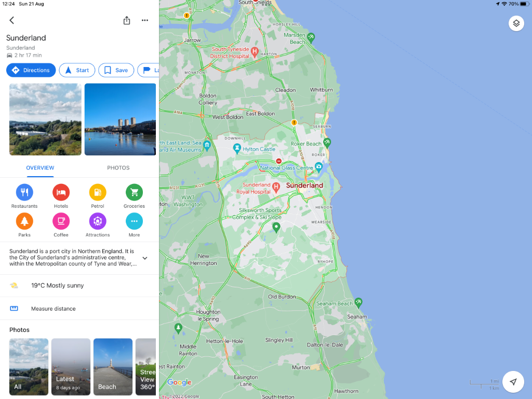Open the Beach photos thumbnail
The width and height of the screenshot is (532, 399).
coord(113,367)
